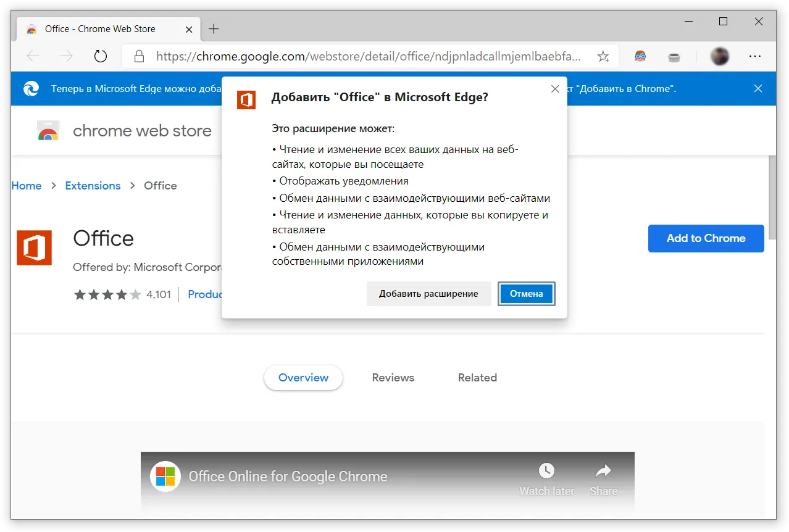789x532 pixels.
Task: Click the favorites star icon in address bar
Action: coord(603,57)
